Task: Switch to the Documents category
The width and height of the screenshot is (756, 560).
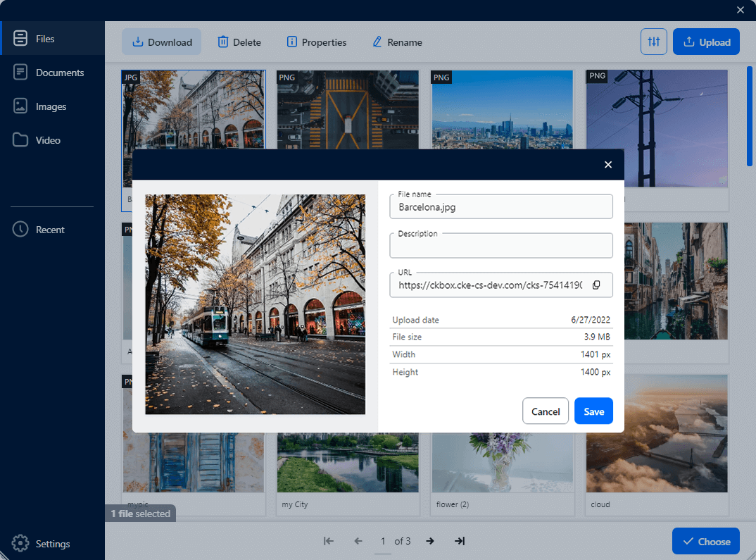Action: [59, 73]
